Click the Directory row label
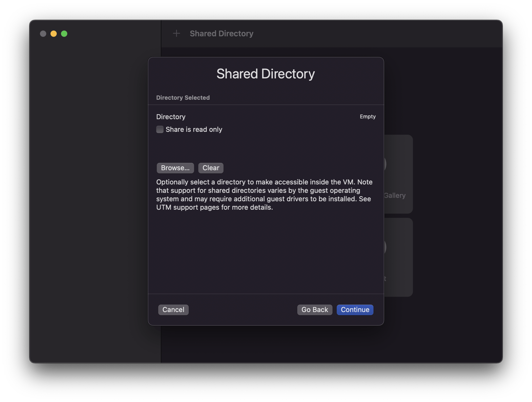 point(171,117)
